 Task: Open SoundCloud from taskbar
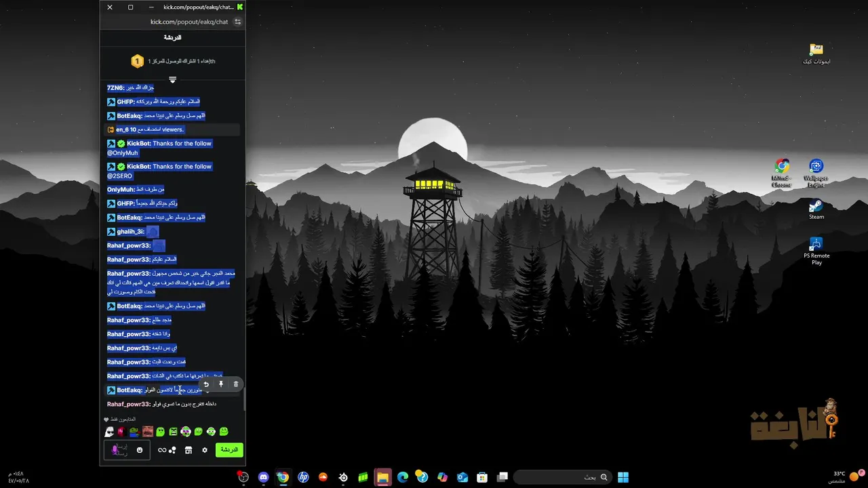pyautogui.click(x=323, y=477)
